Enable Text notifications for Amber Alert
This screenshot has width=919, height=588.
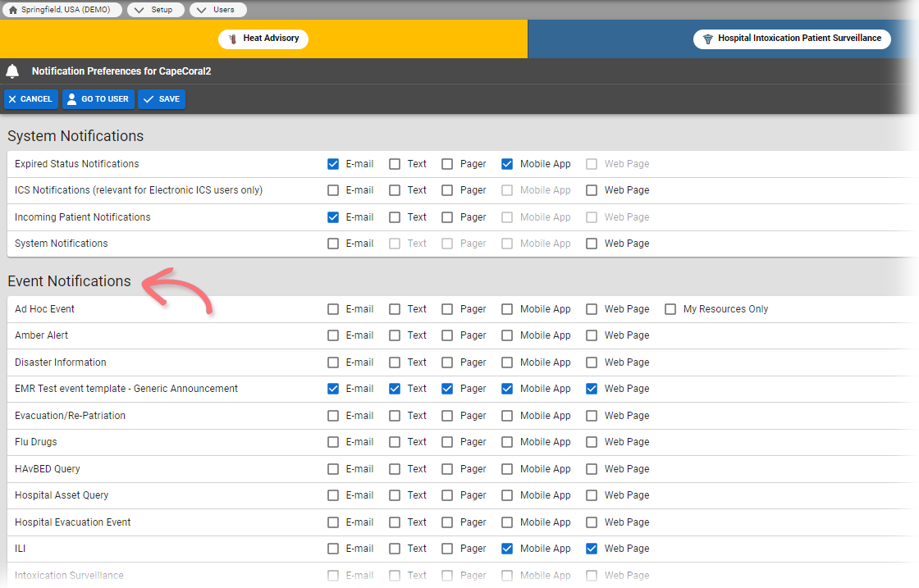[x=394, y=335]
